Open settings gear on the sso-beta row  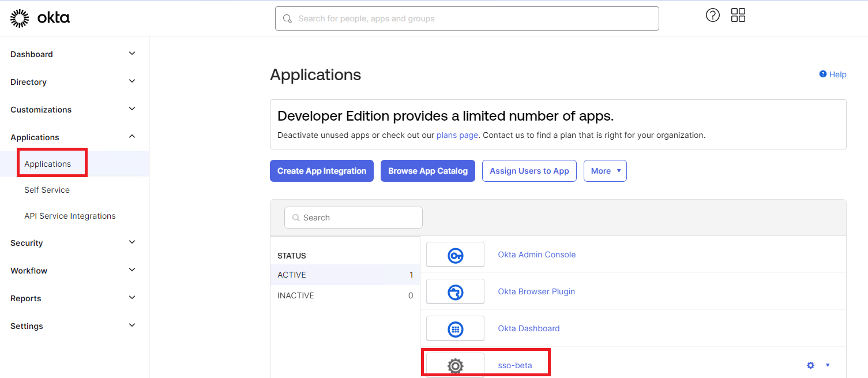[810, 365]
